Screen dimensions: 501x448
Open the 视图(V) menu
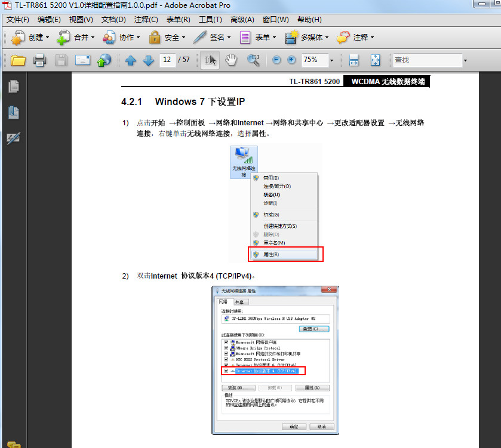(x=81, y=20)
